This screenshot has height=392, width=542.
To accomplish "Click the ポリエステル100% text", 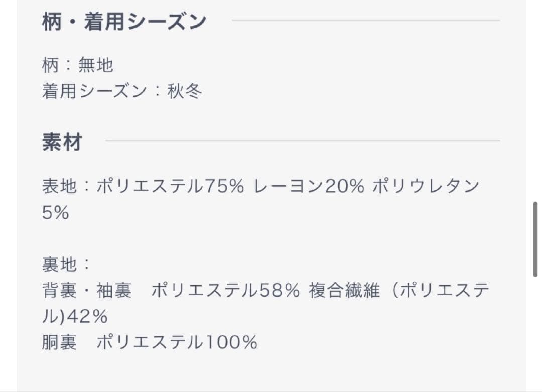I will pos(177,343).
